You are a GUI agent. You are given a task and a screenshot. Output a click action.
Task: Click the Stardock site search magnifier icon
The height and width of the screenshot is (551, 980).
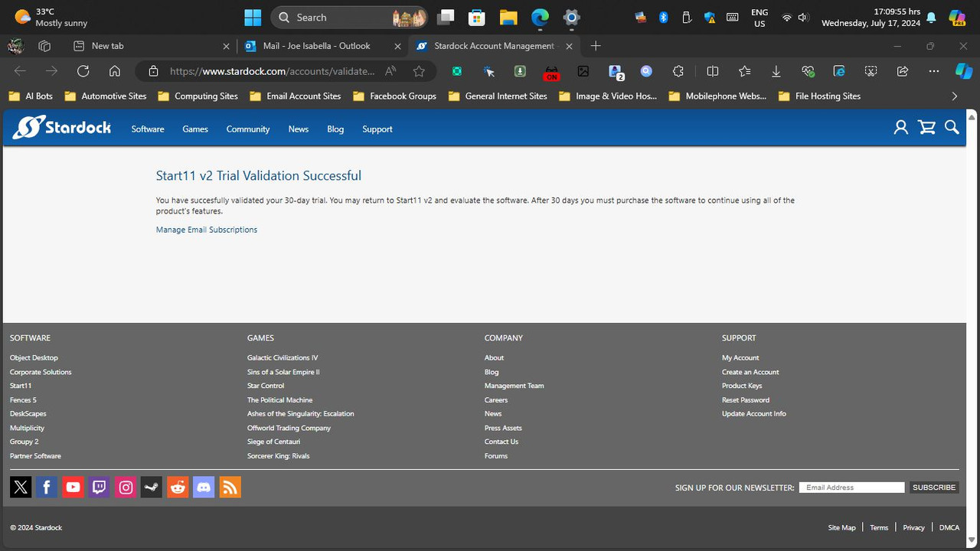pyautogui.click(x=952, y=127)
